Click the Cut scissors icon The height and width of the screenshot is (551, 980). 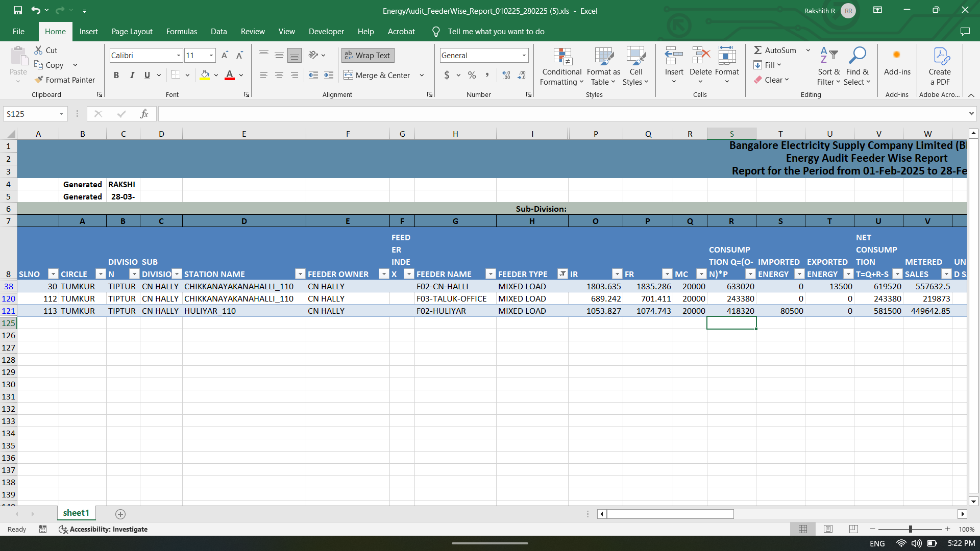[38, 50]
